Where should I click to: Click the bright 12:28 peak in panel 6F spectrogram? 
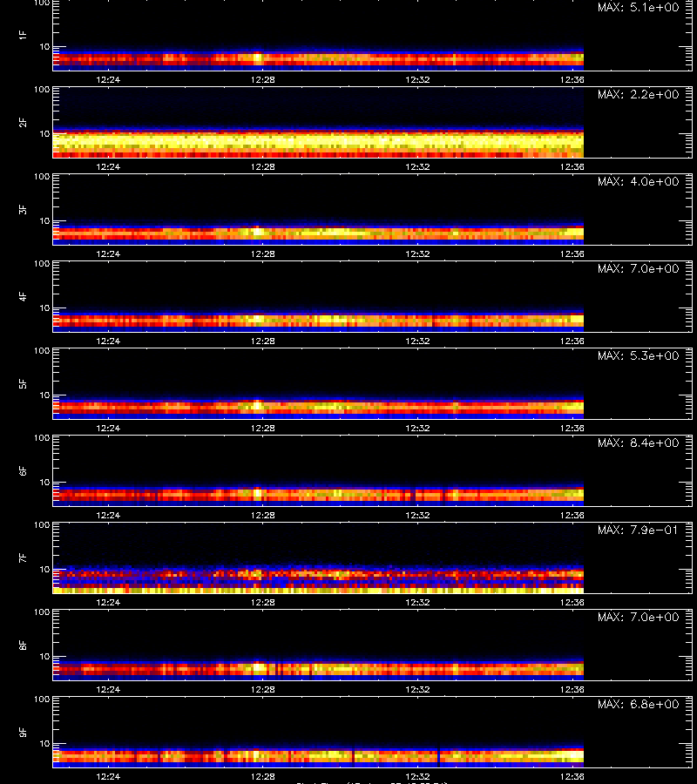(x=258, y=494)
